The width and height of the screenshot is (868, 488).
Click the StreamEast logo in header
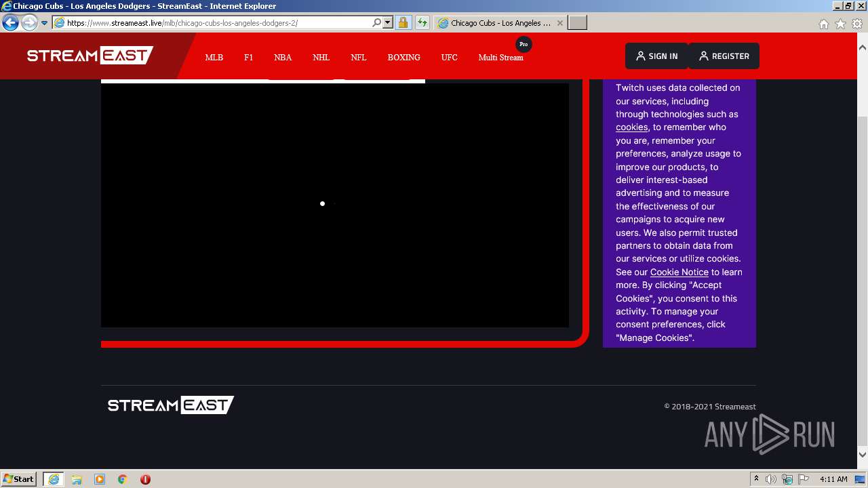click(x=90, y=56)
